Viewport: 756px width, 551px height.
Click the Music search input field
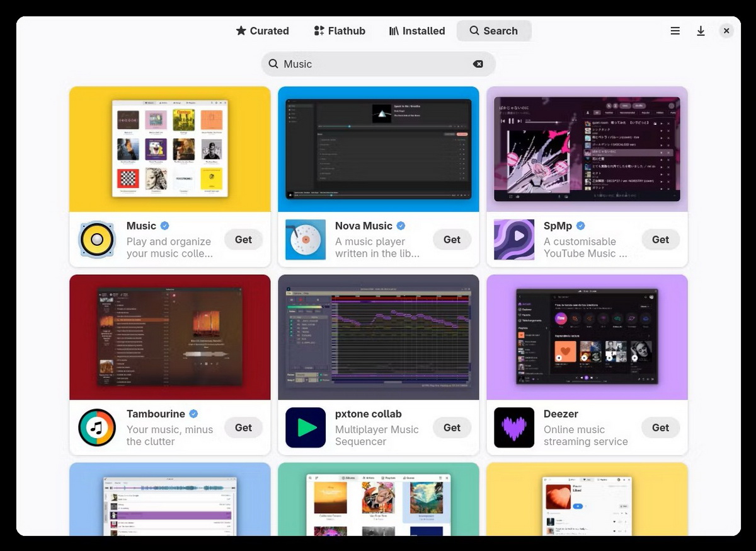(379, 64)
